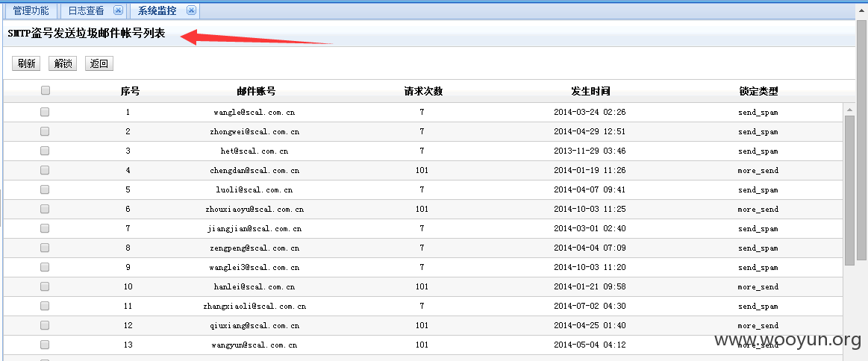Click timestamp 2014-10-03 11:25
Screen dimensions: 868x361
pyautogui.click(x=590, y=209)
